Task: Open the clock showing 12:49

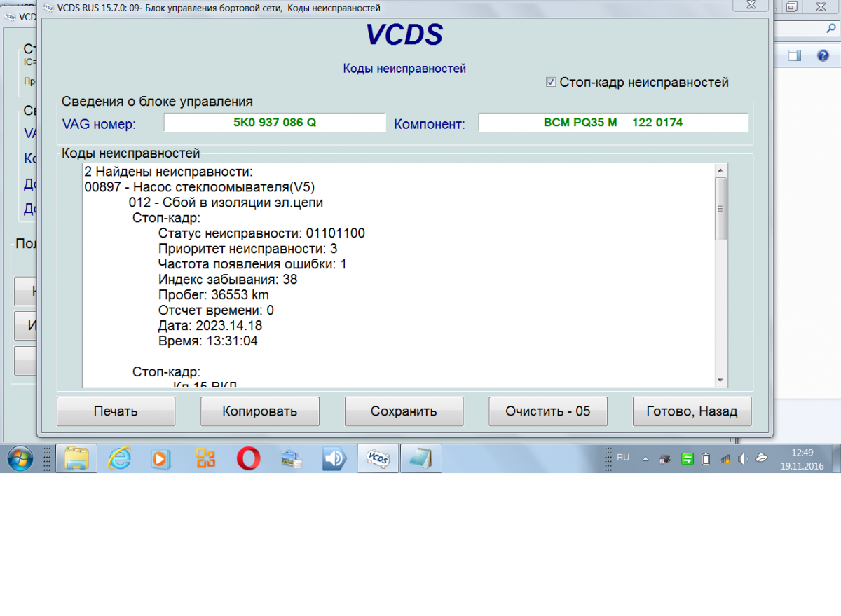Action: click(802, 459)
